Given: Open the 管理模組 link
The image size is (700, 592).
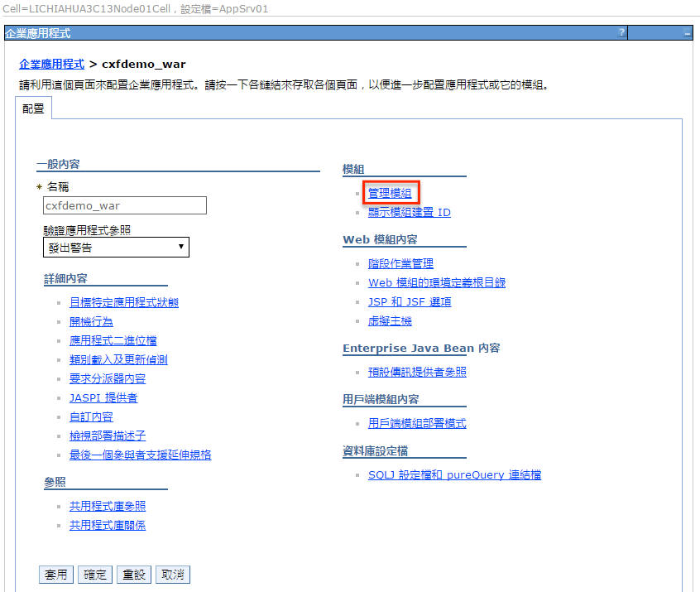Looking at the screenshot, I should [x=390, y=193].
